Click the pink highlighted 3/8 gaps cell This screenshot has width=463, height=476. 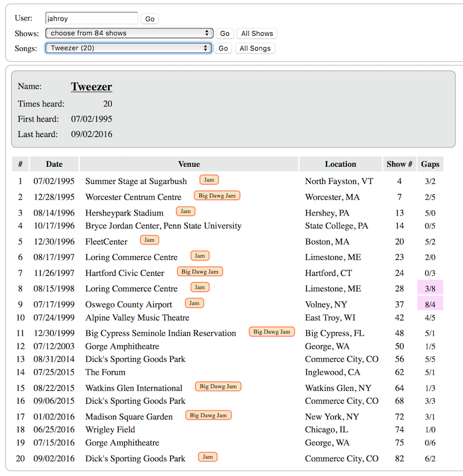click(x=430, y=288)
